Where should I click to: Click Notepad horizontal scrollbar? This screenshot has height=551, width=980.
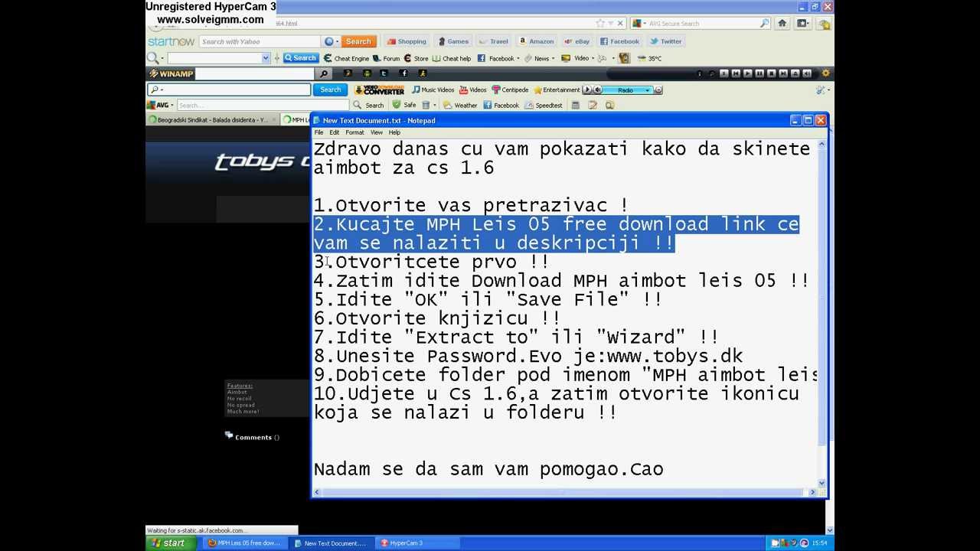coord(565,493)
